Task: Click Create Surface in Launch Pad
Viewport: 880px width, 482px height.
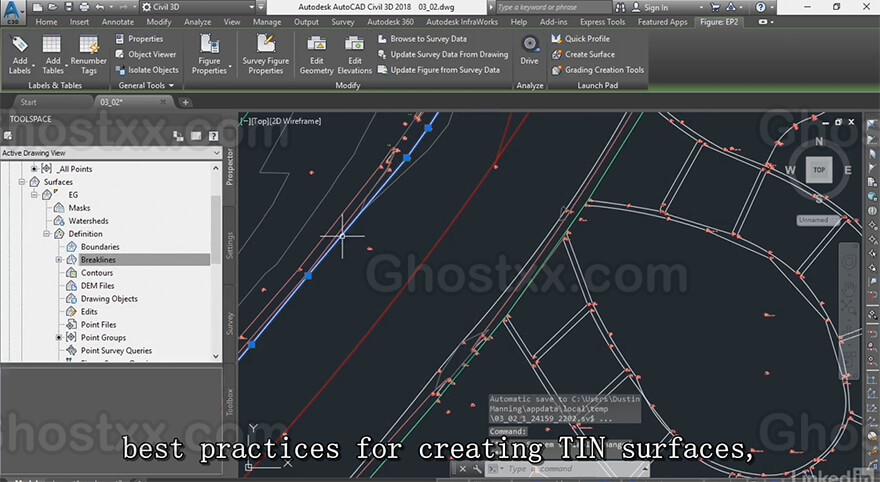Action: click(x=583, y=54)
